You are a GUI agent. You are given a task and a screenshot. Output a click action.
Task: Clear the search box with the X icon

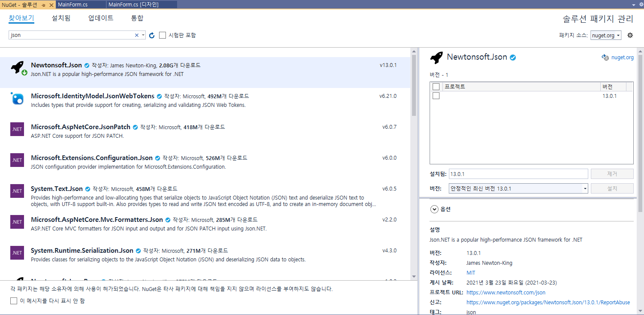137,35
